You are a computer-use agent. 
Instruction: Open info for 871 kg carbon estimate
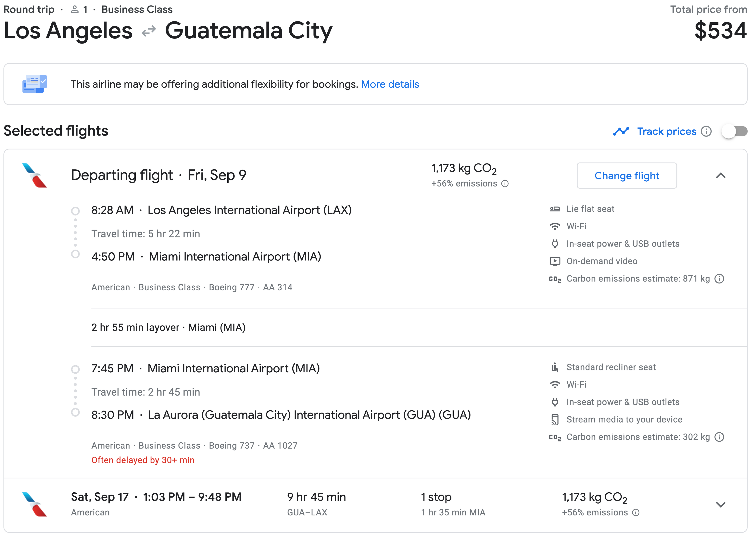click(x=719, y=279)
